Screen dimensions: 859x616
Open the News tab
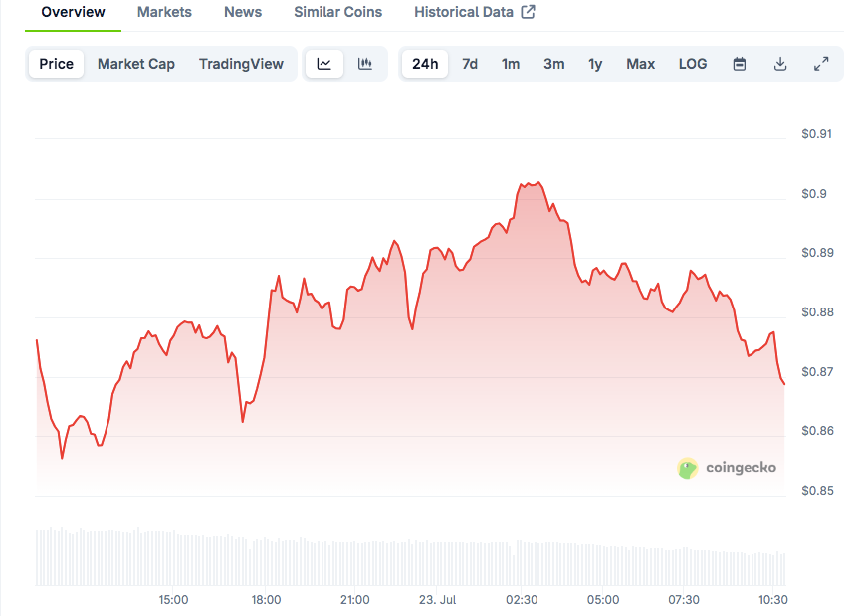243,13
